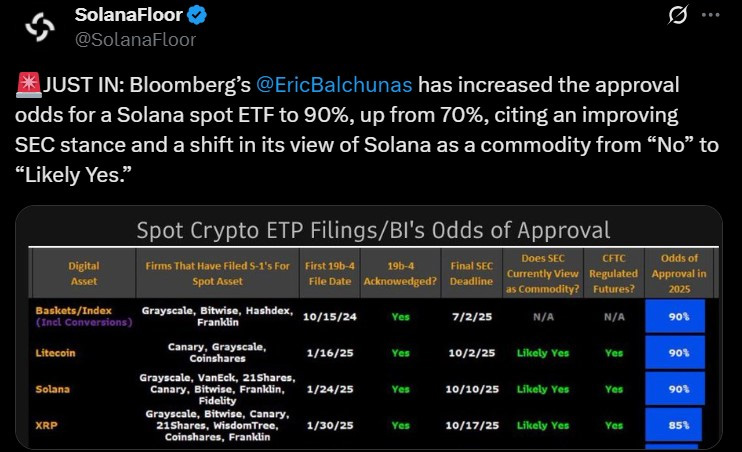Image resolution: width=742 pixels, height=452 pixels.
Task: Click the XRP row label
Action: 46,425
